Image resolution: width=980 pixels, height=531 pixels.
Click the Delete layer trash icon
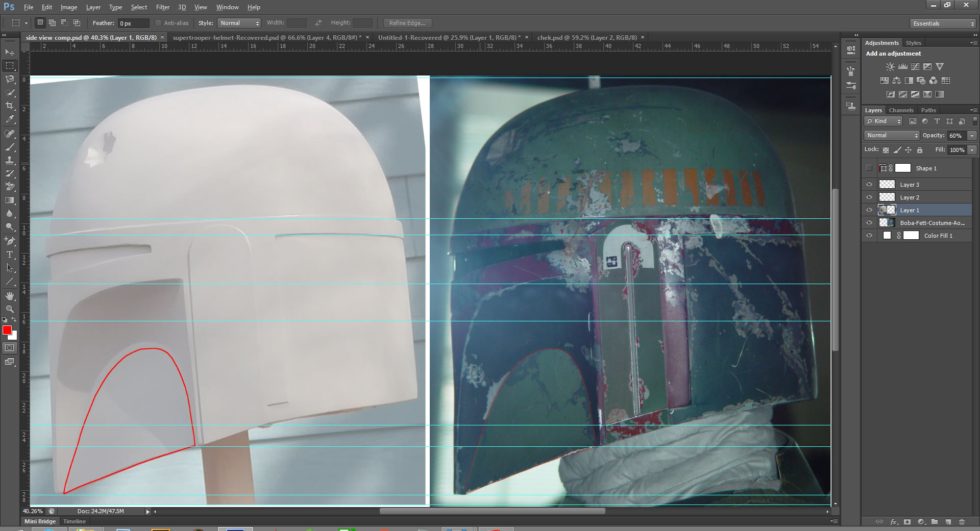pyautogui.click(x=962, y=521)
